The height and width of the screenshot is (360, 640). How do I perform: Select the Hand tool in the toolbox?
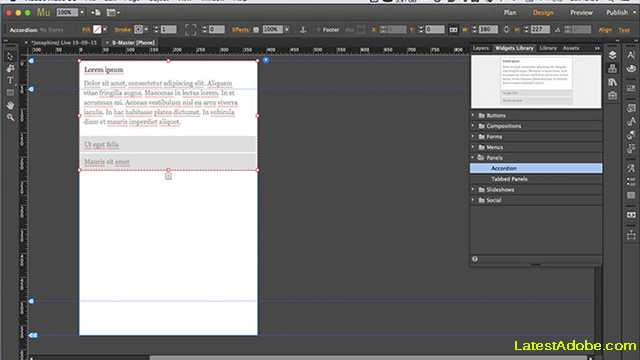point(10,105)
